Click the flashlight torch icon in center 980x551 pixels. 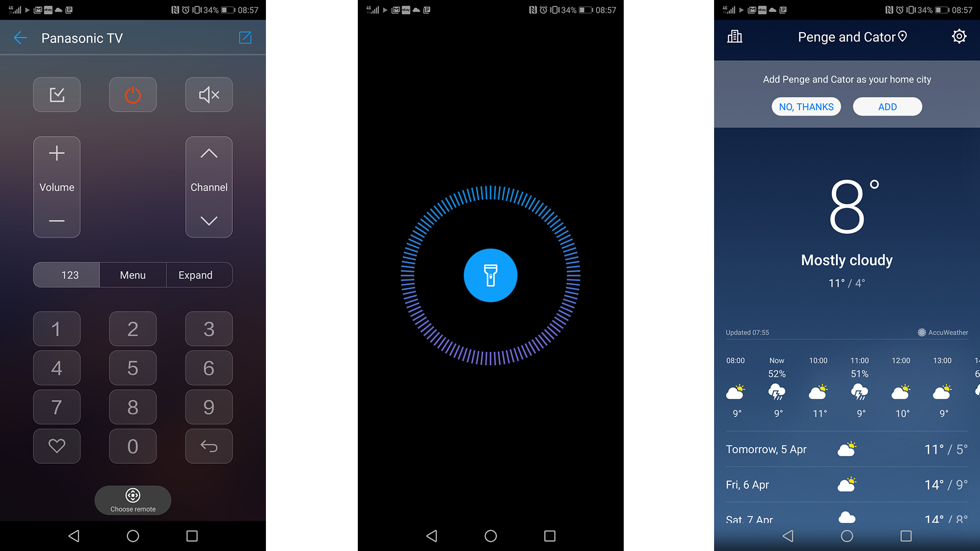coord(490,275)
